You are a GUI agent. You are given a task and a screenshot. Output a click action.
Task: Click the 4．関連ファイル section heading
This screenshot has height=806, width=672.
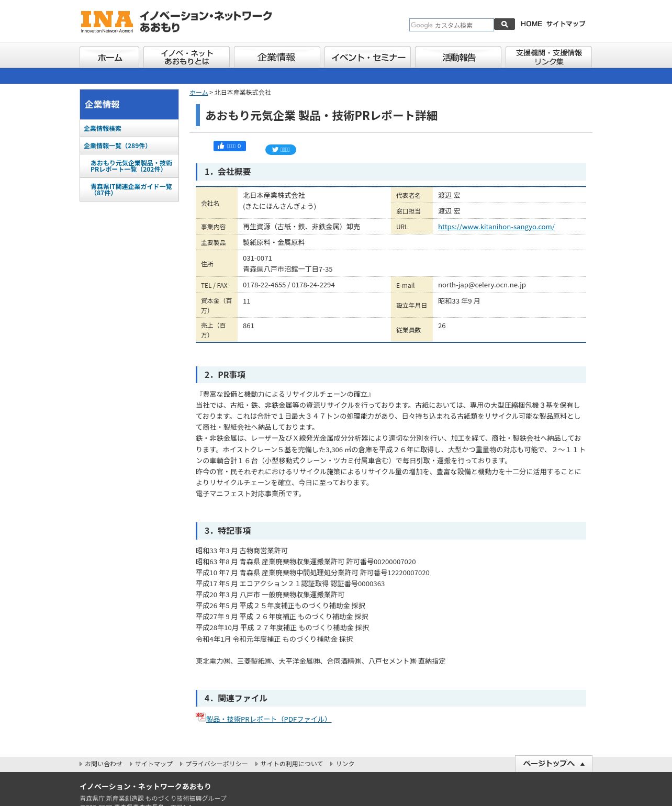pyautogui.click(x=391, y=698)
